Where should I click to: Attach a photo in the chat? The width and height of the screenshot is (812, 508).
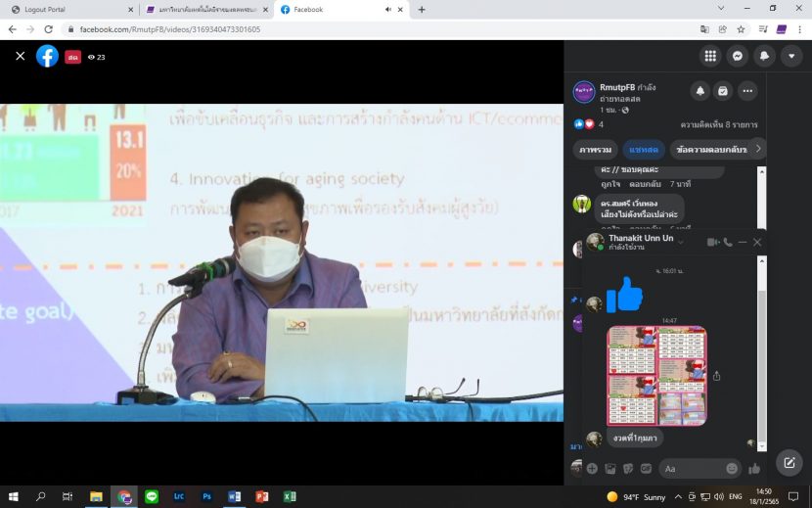click(x=610, y=469)
